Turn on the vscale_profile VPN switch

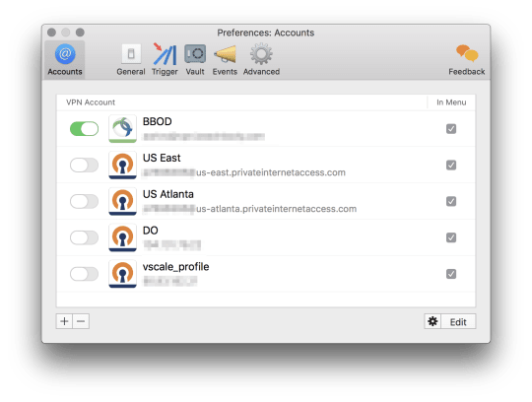(84, 274)
